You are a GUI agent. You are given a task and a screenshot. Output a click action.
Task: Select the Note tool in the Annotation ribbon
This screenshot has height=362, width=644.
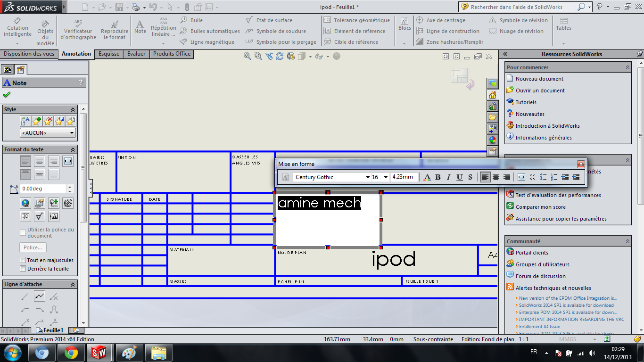click(x=140, y=27)
